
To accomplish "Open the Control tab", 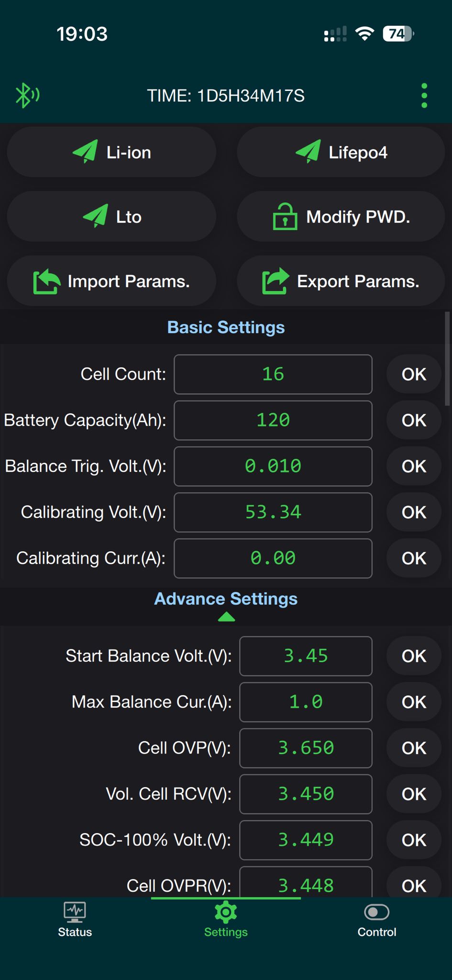I will [376, 920].
